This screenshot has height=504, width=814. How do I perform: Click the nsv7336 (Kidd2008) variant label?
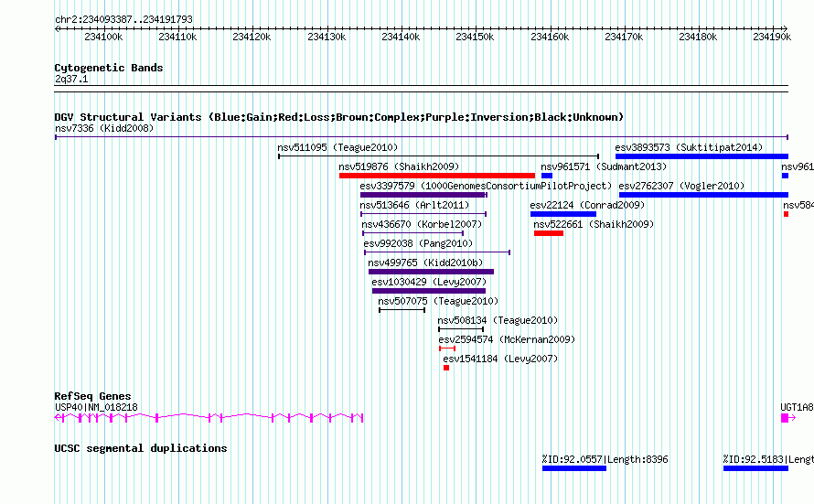[104, 128]
